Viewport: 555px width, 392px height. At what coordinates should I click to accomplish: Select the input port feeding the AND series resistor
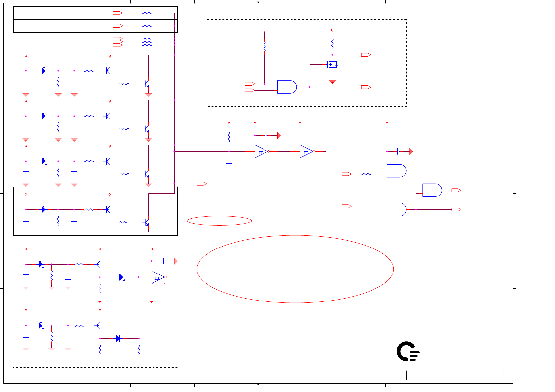[x=347, y=174]
